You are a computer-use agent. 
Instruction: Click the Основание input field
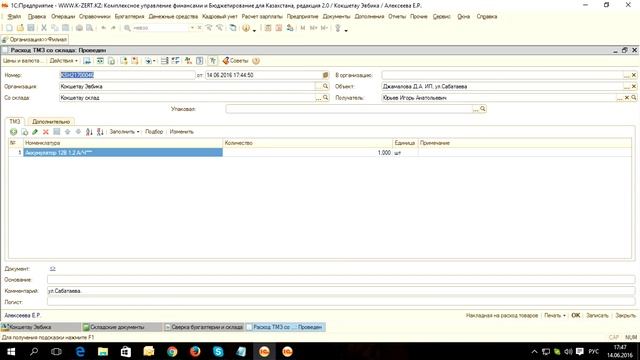[x=341, y=280]
